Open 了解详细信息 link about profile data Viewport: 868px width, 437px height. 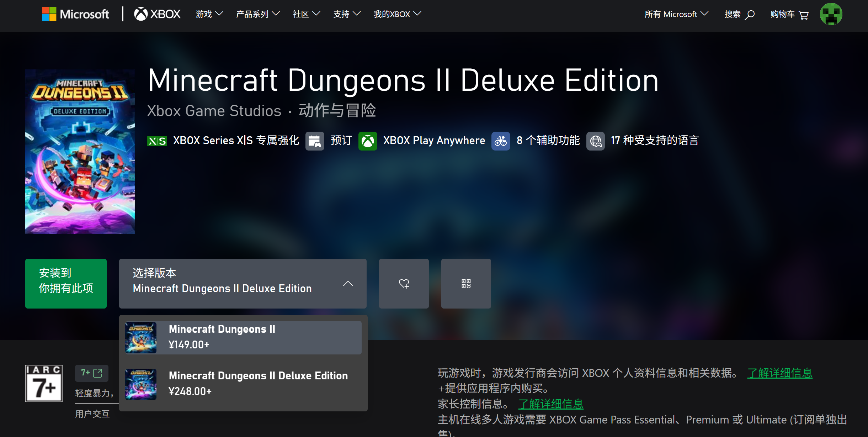tap(780, 373)
